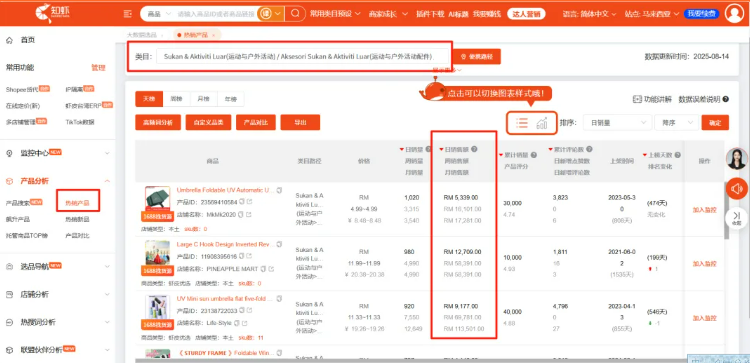The width and height of the screenshot is (750, 363).
Task: Open external link icon for product 23138722033
Action: 250,311
